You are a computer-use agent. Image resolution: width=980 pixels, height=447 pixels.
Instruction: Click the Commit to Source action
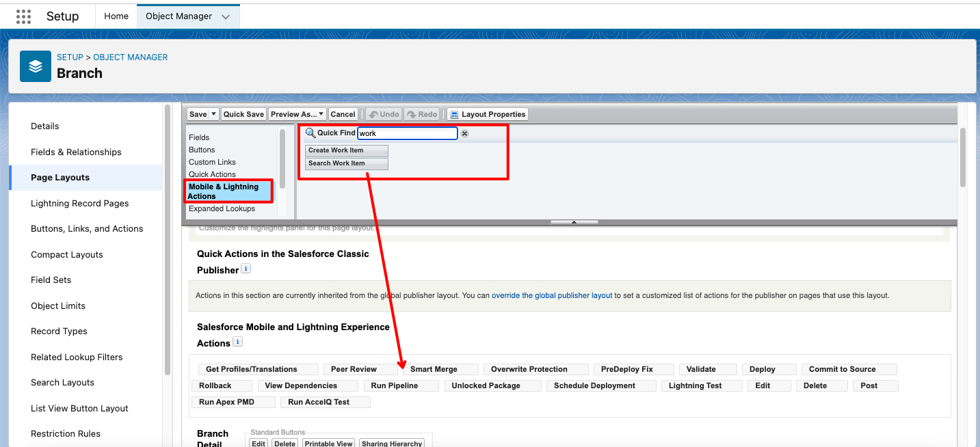849,369
